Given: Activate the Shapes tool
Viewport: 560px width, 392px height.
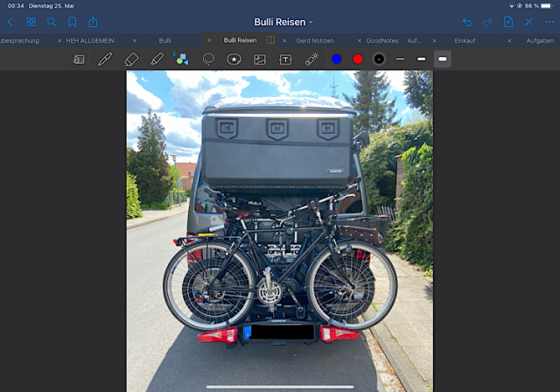Looking at the screenshot, I should pyautogui.click(x=181, y=59).
